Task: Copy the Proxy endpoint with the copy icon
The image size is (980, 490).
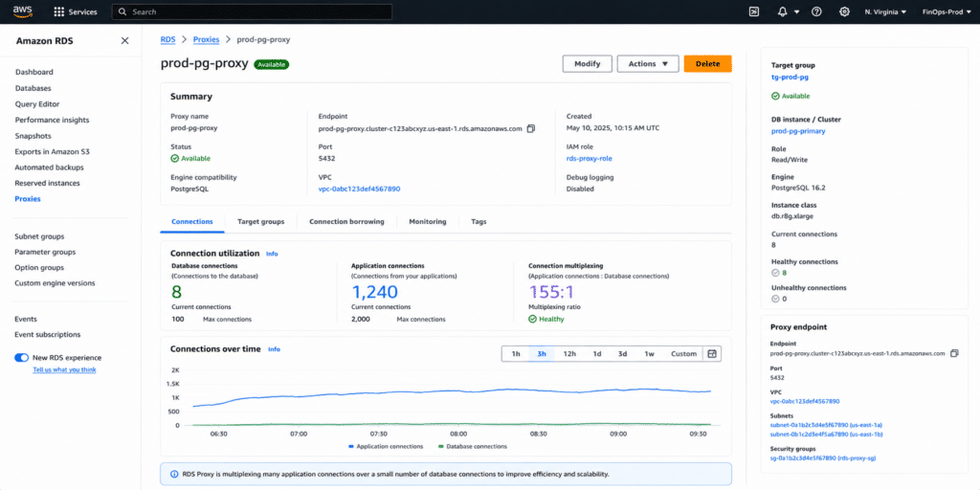Action: (x=954, y=353)
